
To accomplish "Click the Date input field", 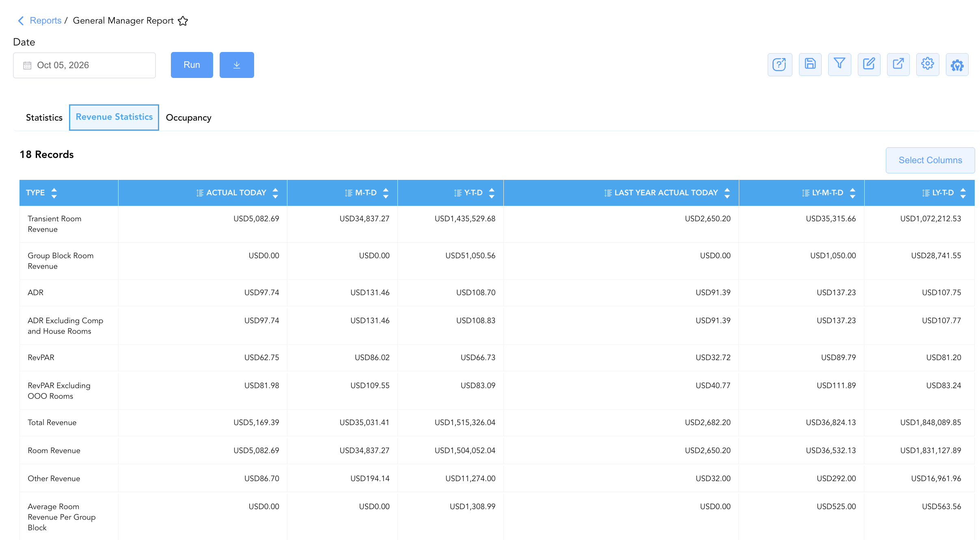I will tap(84, 65).
